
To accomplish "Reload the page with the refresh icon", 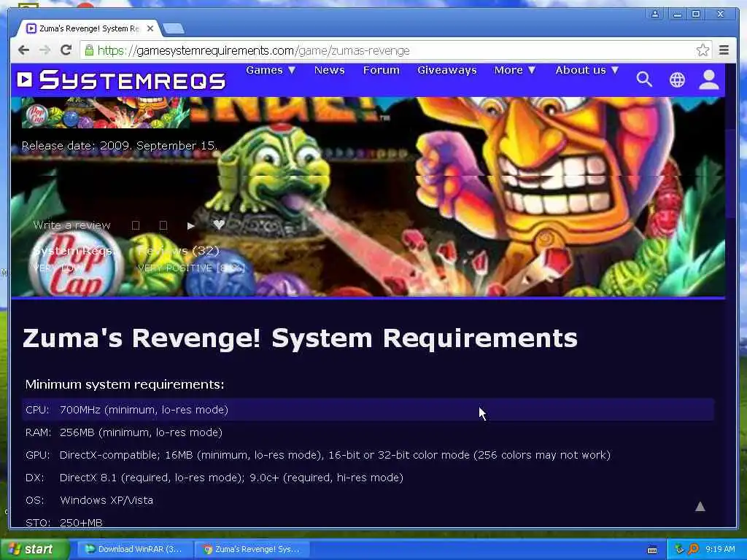I will pos(66,50).
